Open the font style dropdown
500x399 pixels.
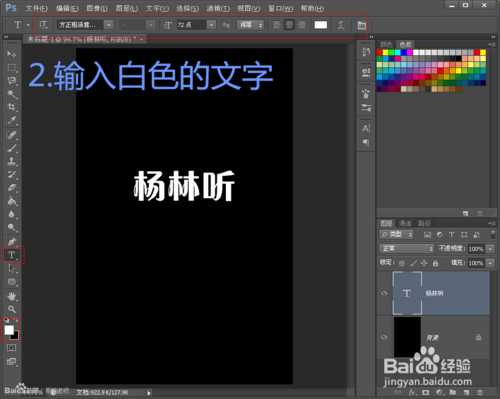tap(150, 25)
